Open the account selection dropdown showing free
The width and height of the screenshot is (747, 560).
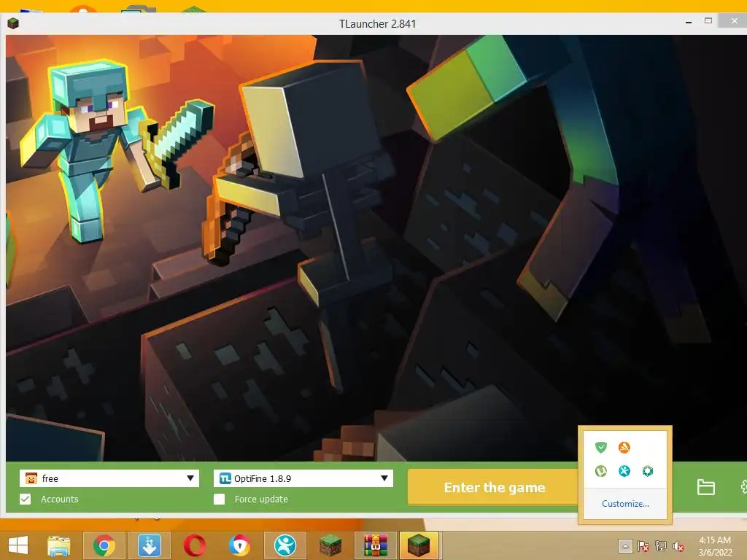(x=109, y=478)
